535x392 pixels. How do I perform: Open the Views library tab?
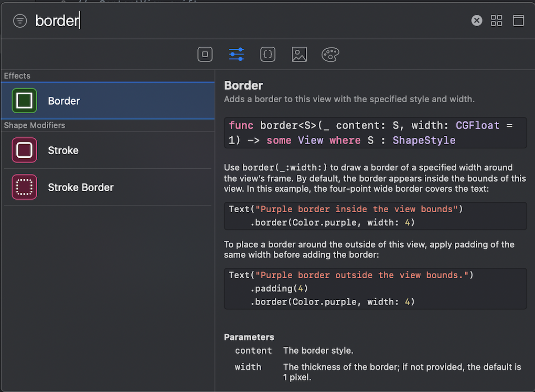click(205, 54)
